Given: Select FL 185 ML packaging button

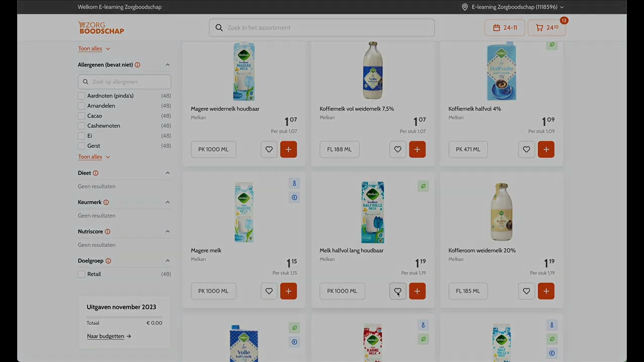Looking at the screenshot, I should 468,291.
